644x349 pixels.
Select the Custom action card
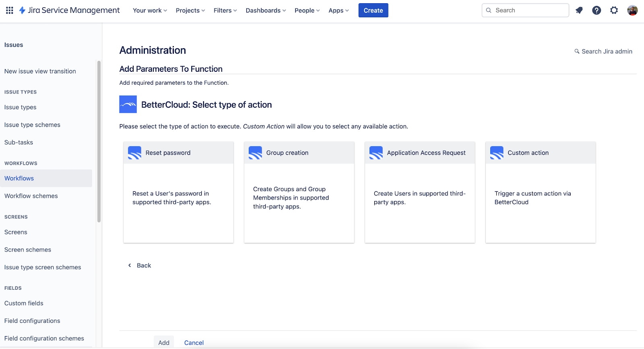[541, 192]
